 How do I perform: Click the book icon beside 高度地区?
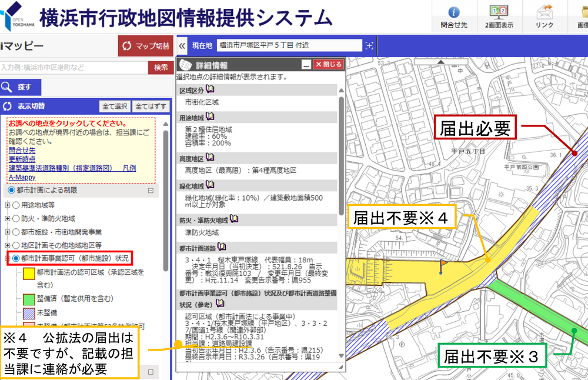[210, 158]
